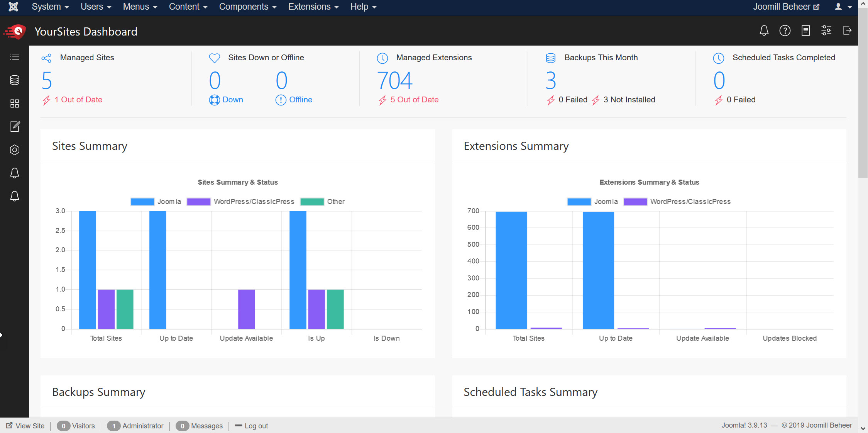Click the Joomla swatch in Extensions legend
The image size is (868, 433).
pyautogui.click(x=579, y=202)
